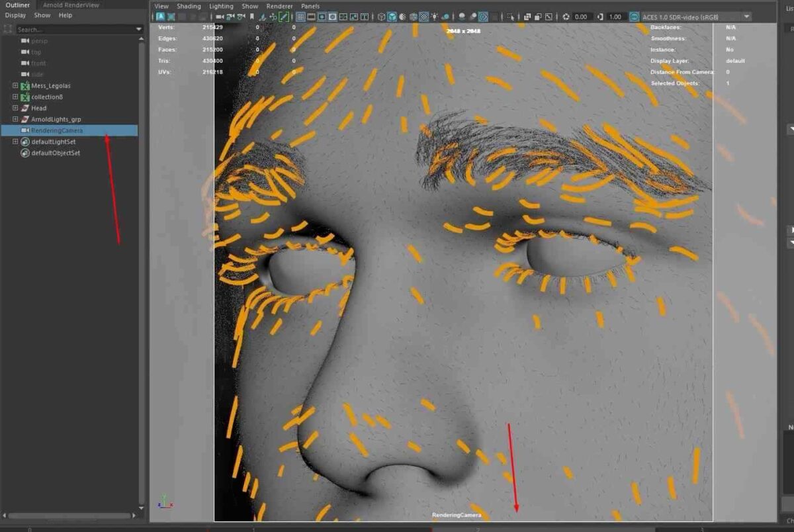Viewport: 794px width, 532px height.
Task: Toggle the grid display icon
Action: coord(300,17)
